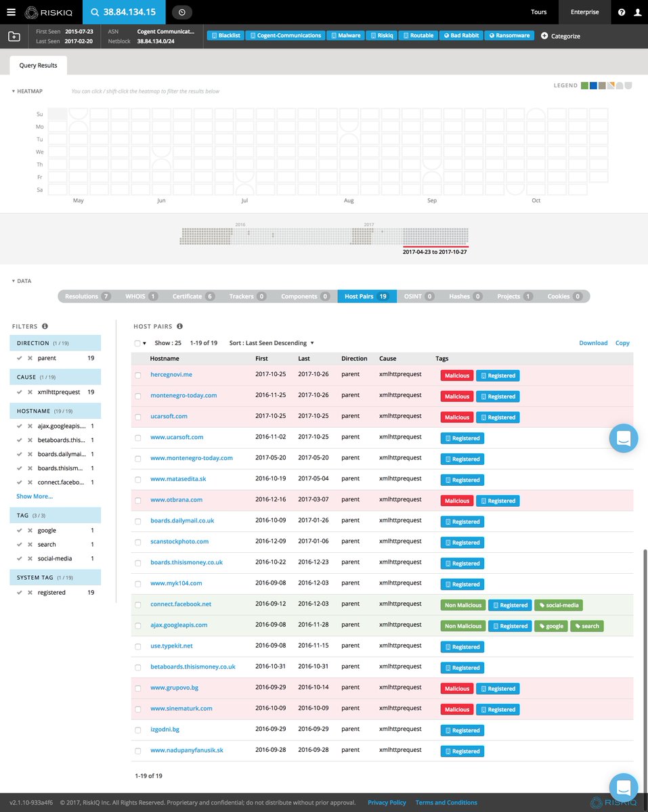Check the ucarsoft.com row checkbox
The height and width of the screenshot is (812, 648).
[x=138, y=417]
